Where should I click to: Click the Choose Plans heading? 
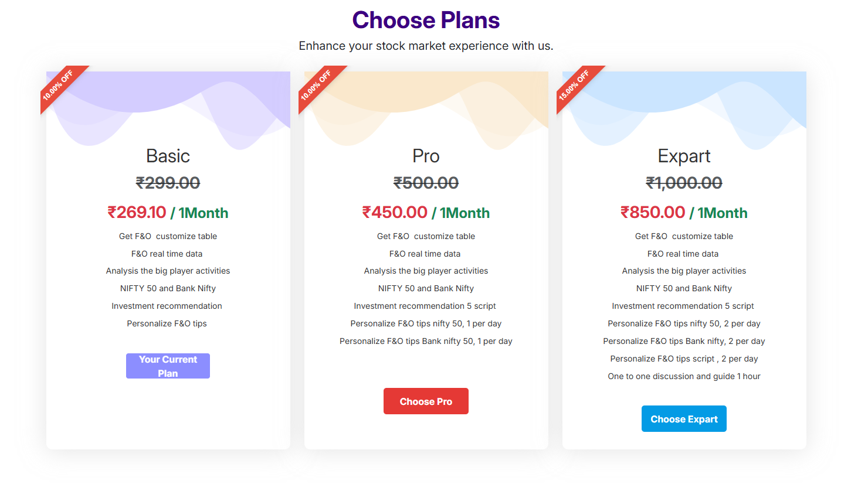coord(426,21)
